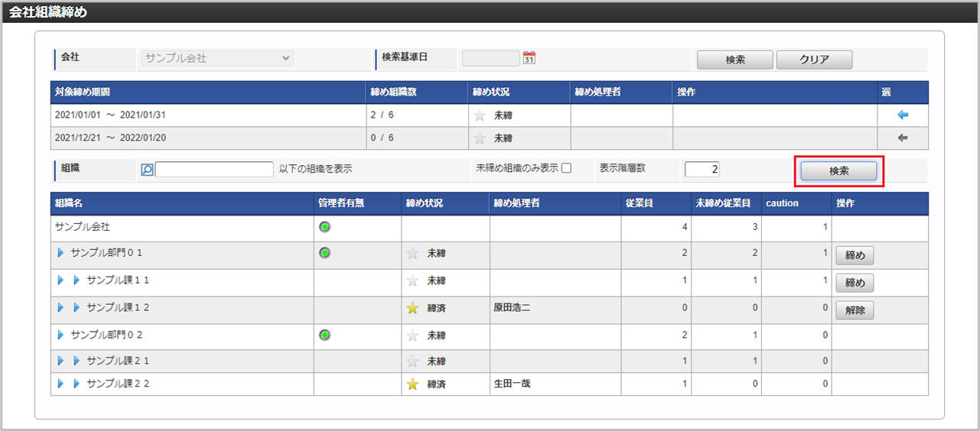980x431 pixels.
Task: Click サンプル会社 organization row name
Action: (83, 227)
